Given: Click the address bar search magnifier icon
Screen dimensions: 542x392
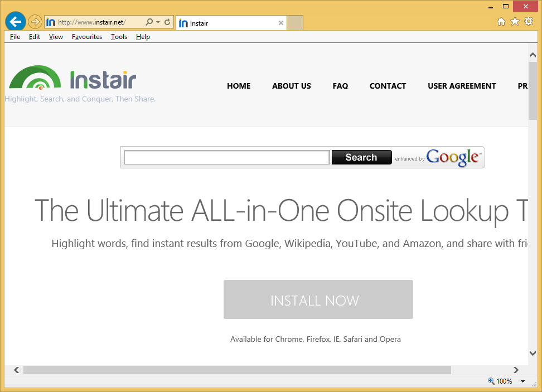Looking at the screenshot, I should point(149,22).
